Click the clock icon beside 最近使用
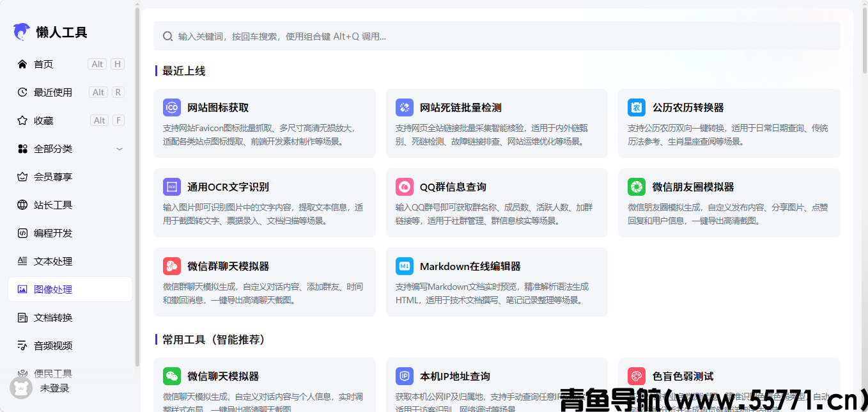The image size is (868, 412). 22,92
